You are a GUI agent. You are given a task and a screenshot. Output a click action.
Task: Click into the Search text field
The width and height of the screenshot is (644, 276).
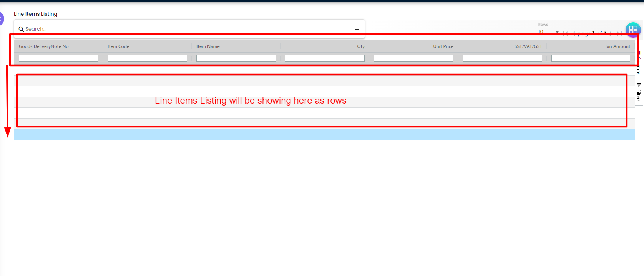pyautogui.click(x=188, y=29)
